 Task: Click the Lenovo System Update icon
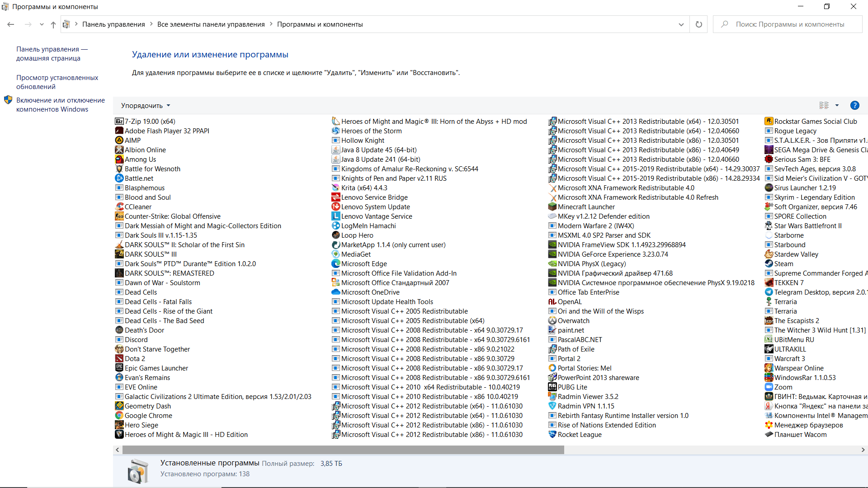(336, 206)
